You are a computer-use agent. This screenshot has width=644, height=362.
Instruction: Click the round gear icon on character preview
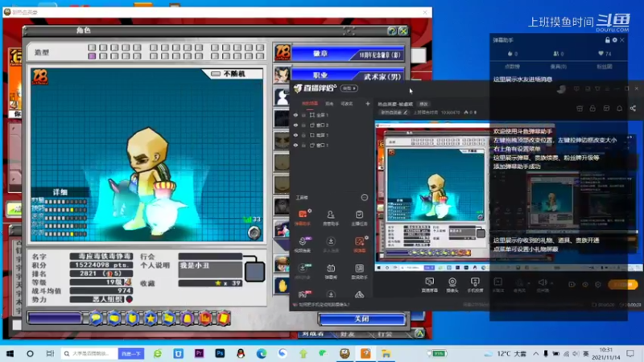(254, 232)
